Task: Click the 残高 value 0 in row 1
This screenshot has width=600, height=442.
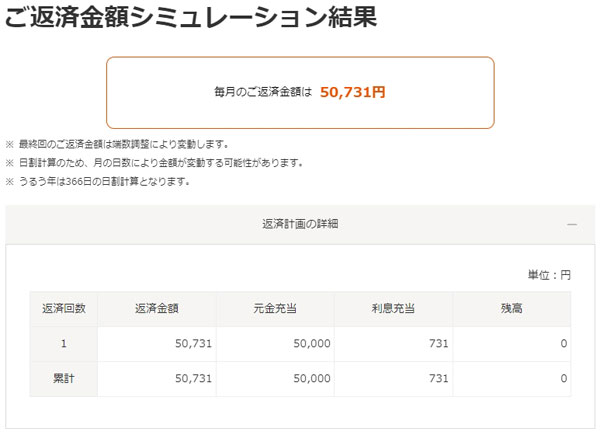Action: [564, 344]
